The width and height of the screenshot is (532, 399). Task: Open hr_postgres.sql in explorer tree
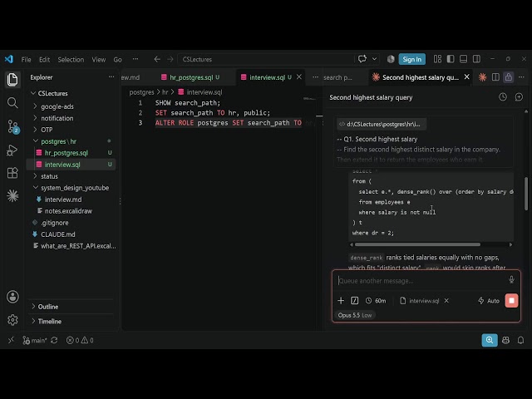[66, 153]
